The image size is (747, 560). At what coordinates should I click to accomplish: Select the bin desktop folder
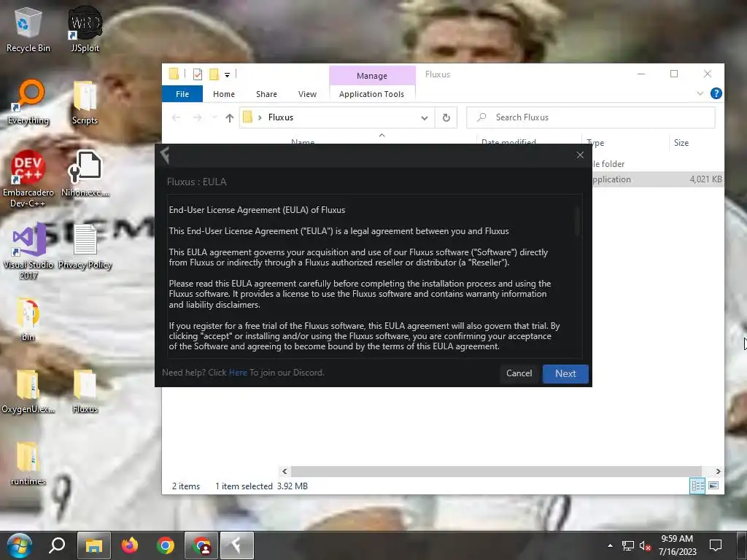click(x=28, y=319)
